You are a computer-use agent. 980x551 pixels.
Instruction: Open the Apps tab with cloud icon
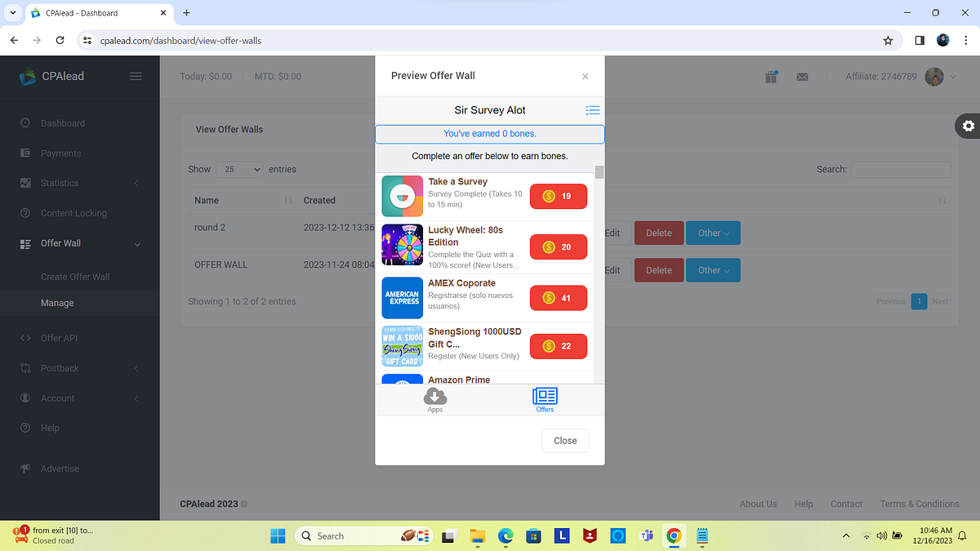click(x=435, y=399)
